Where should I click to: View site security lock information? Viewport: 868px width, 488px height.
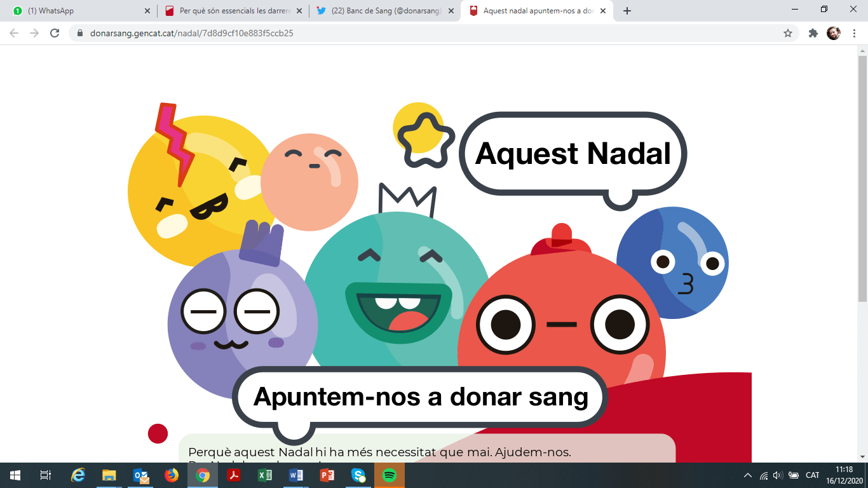tap(80, 33)
